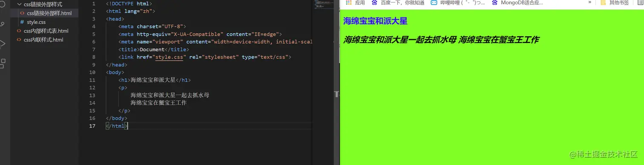The height and width of the screenshot is (165, 644).
Task: Place cursor on the opening <p> tag
Action: point(123,88)
